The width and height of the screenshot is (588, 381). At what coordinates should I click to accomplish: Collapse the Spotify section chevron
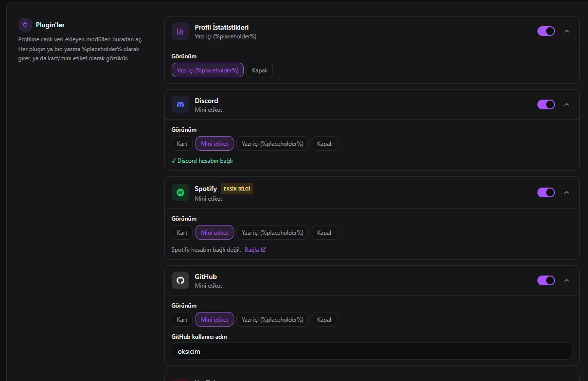click(x=566, y=192)
